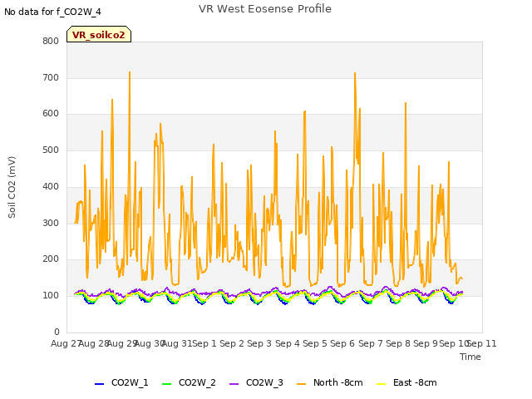This screenshot has width=532, height=399.
Task: Click the green CO2W_2 legend color marker
Action: coord(166,384)
